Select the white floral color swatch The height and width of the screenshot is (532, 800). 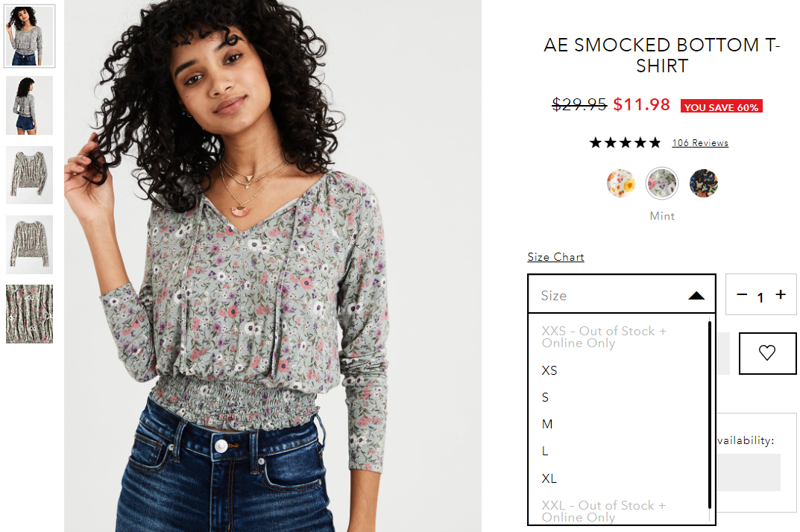(x=620, y=183)
